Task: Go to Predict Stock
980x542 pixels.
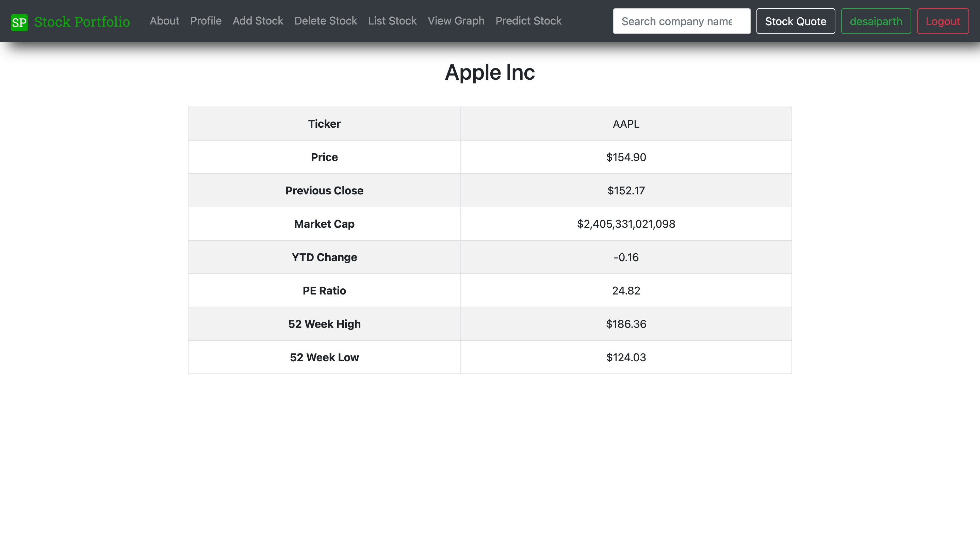Action: tap(528, 21)
